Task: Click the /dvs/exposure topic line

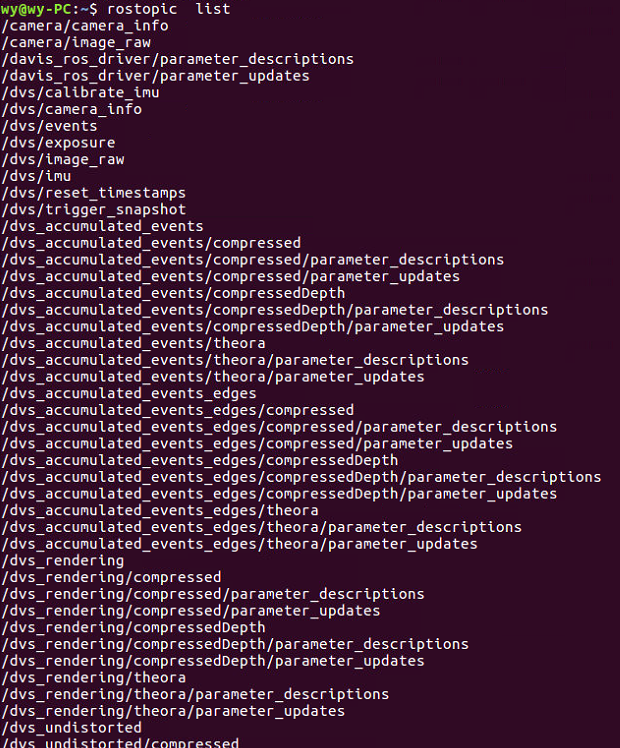Action: tap(58, 143)
